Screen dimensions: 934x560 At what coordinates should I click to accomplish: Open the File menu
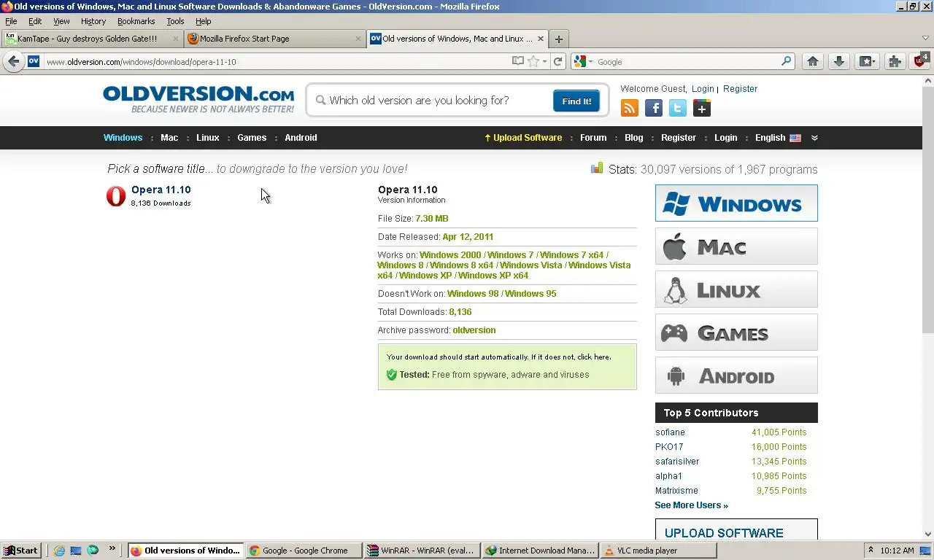(x=11, y=21)
